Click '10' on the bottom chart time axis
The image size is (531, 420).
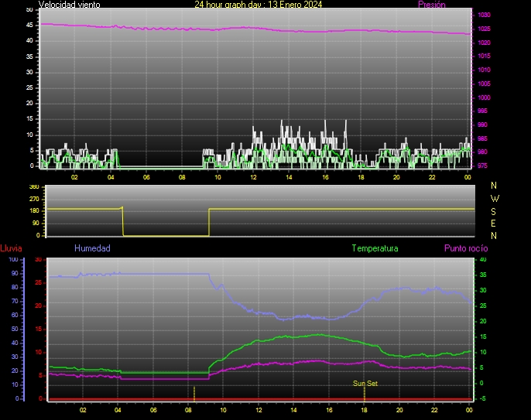[x=223, y=410]
